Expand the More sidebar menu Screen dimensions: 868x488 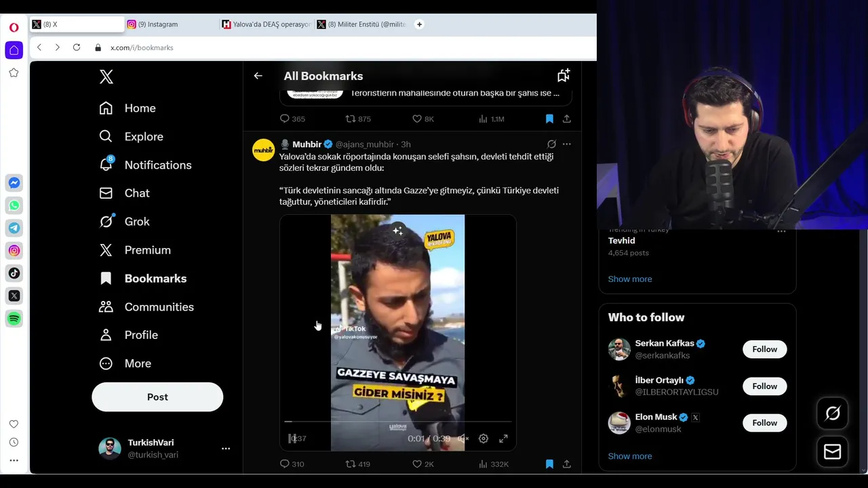pyautogui.click(x=125, y=364)
